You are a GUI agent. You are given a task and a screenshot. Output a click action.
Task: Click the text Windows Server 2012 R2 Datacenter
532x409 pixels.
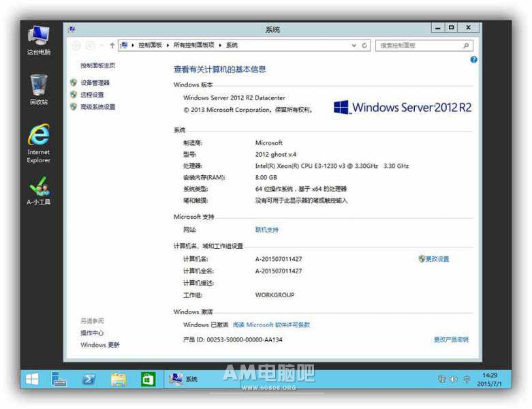234,97
